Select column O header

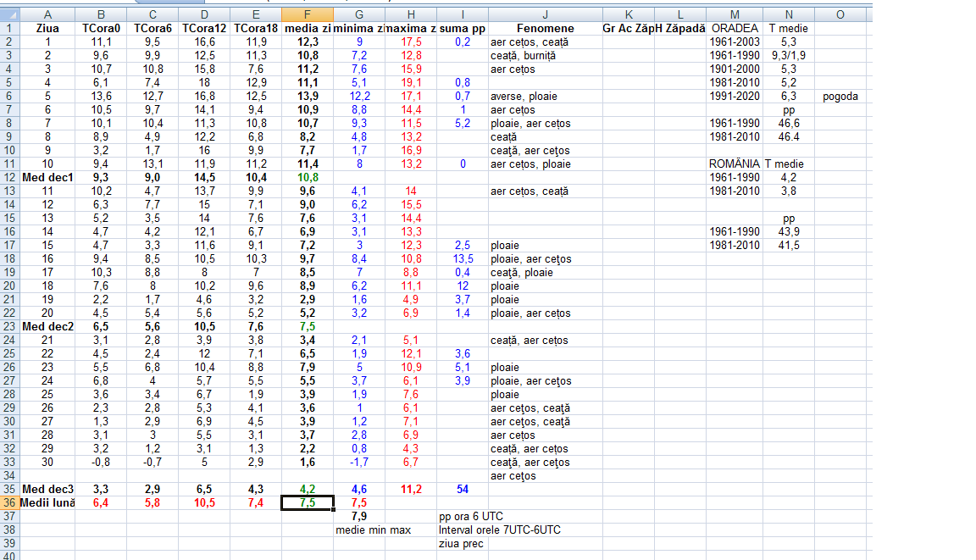click(x=840, y=14)
